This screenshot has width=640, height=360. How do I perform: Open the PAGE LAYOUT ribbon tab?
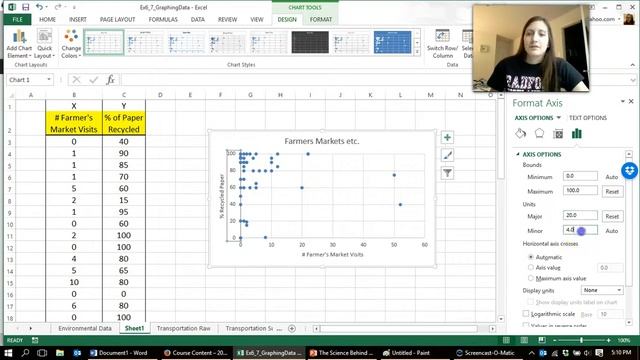coord(118,19)
